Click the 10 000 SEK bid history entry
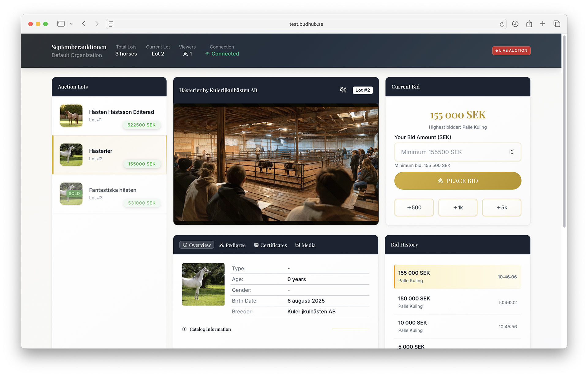The height and width of the screenshot is (376, 588). click(x=458, y=326)
